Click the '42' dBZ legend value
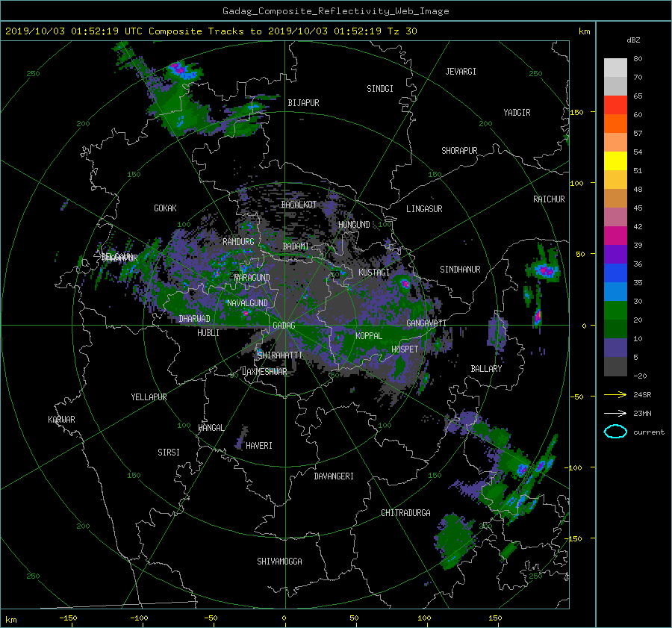This screenshot has width=672, height=628. [638, 227]
